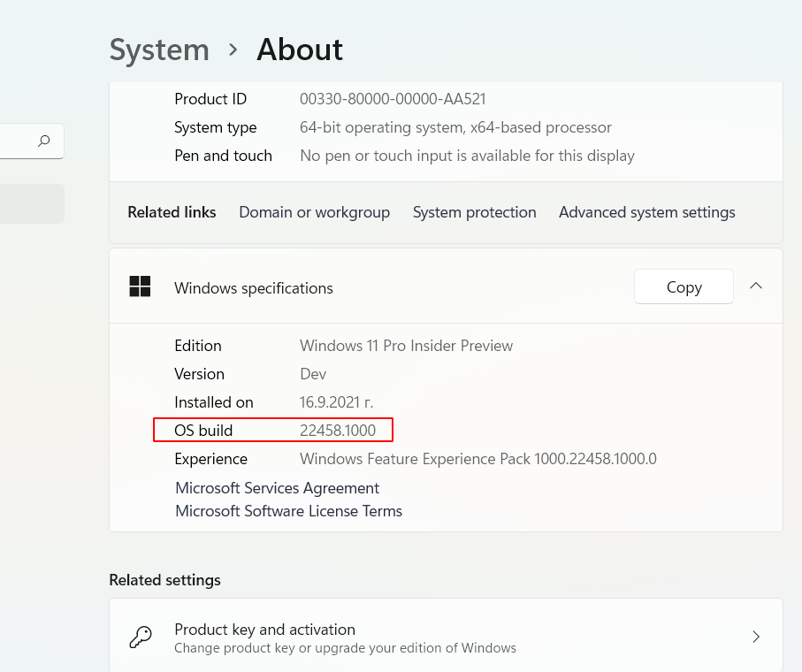Screen dimensions: 802x672
Task: Open Product key and activation setting
Action: click(x=446, y=637)
